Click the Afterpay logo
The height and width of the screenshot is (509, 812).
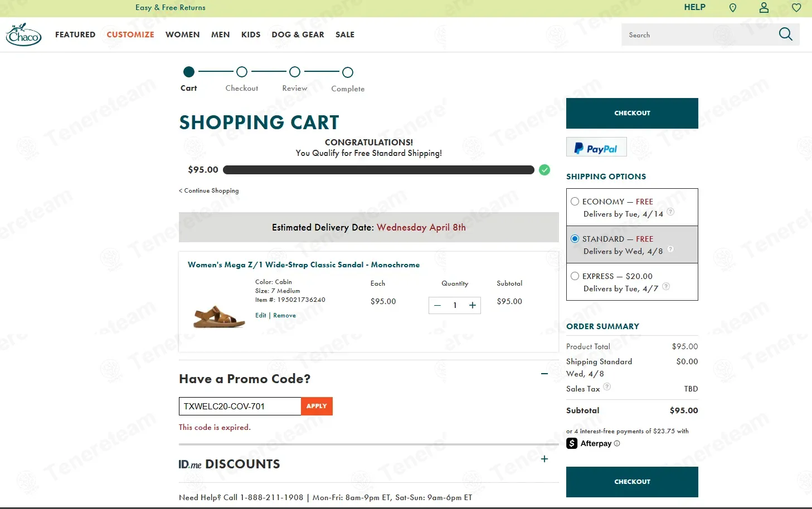[x=589, y=443]
